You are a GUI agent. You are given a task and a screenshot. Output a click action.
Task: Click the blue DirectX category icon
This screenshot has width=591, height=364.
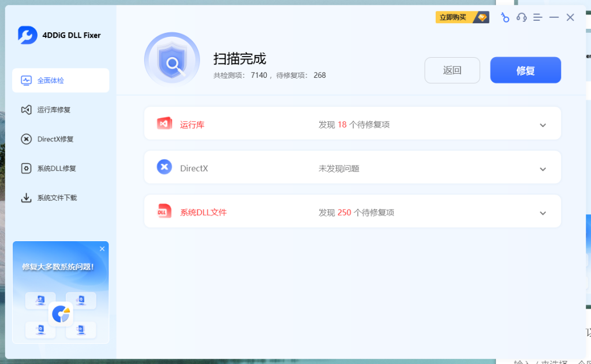164,167
